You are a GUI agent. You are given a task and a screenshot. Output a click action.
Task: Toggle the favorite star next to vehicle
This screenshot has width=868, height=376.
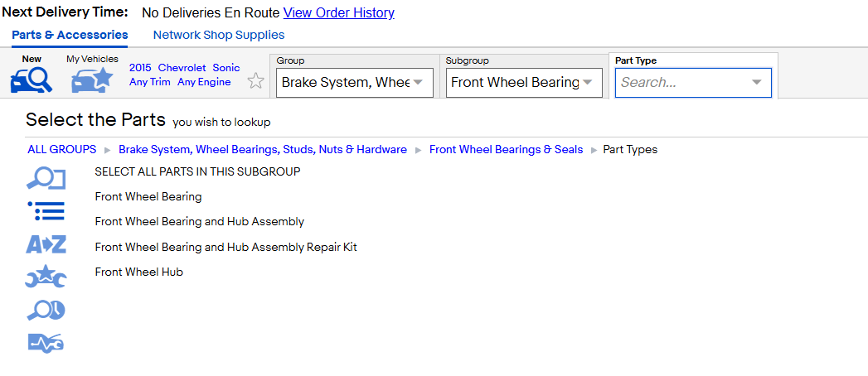point(255,80)
